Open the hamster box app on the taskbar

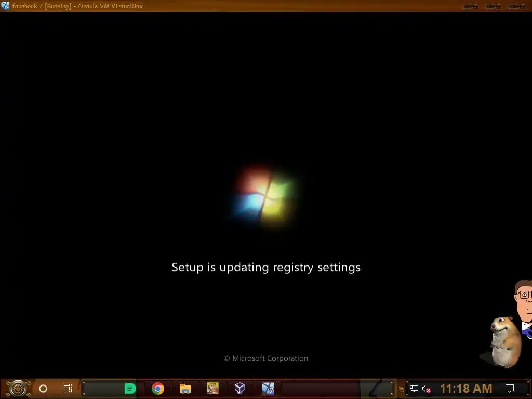click(x=212, y=389)
